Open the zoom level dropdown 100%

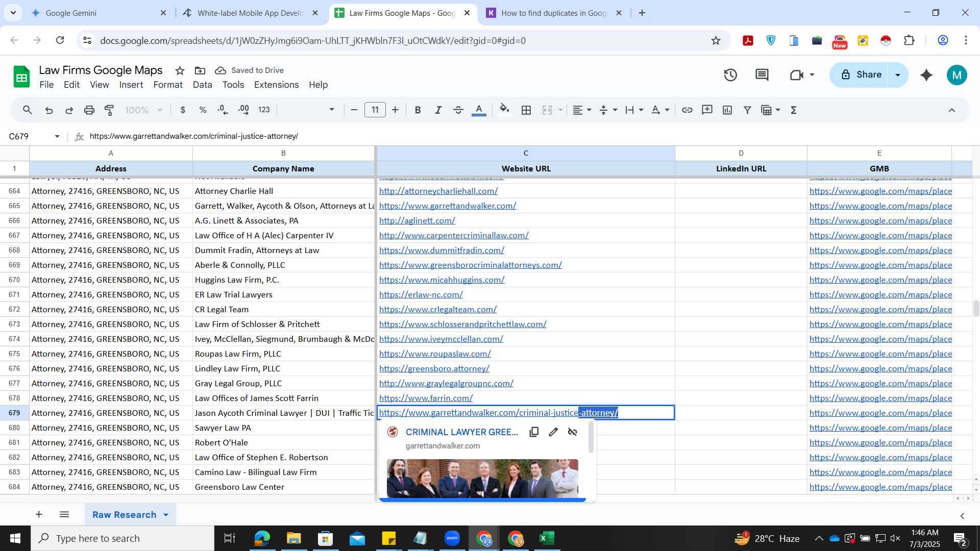[143, 110]
